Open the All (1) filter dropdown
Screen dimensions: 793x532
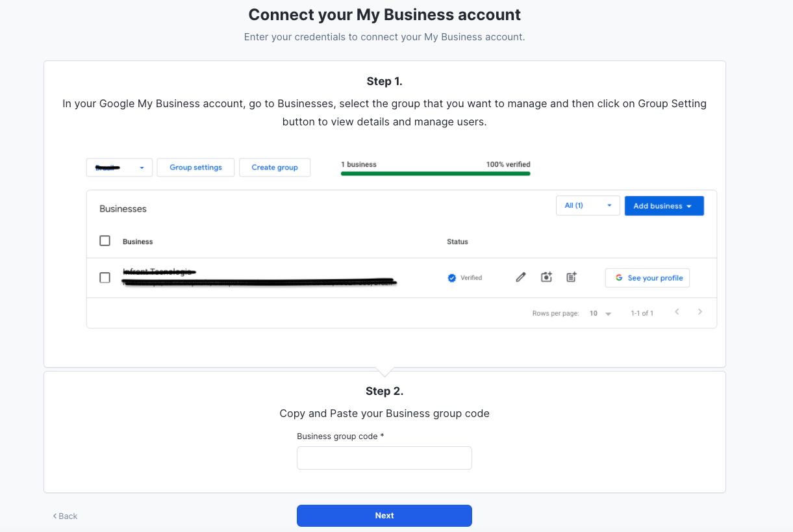click(x=588, y=206)
